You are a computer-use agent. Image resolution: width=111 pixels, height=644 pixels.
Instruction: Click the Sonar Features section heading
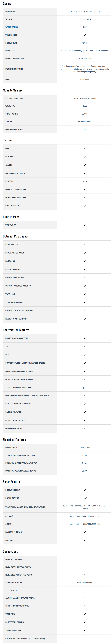point(12,482)
